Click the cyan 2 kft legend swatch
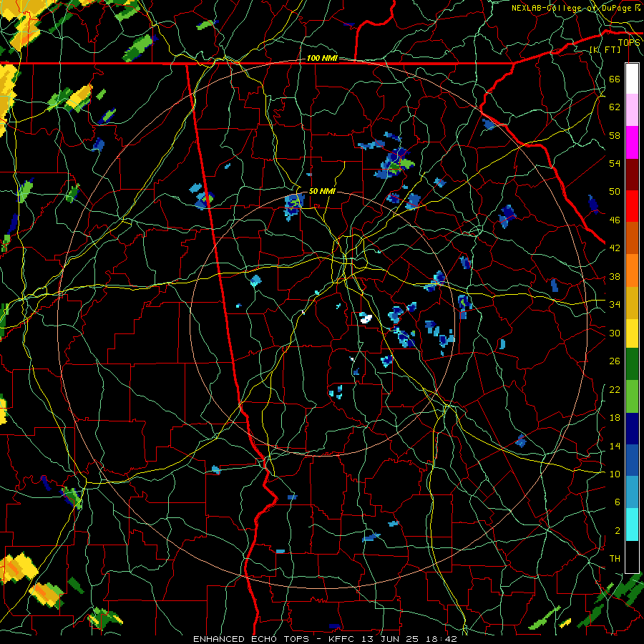Image resolution: width=644 pixels, height=644 pixels. pyautogui.click(x=632, y=525)
